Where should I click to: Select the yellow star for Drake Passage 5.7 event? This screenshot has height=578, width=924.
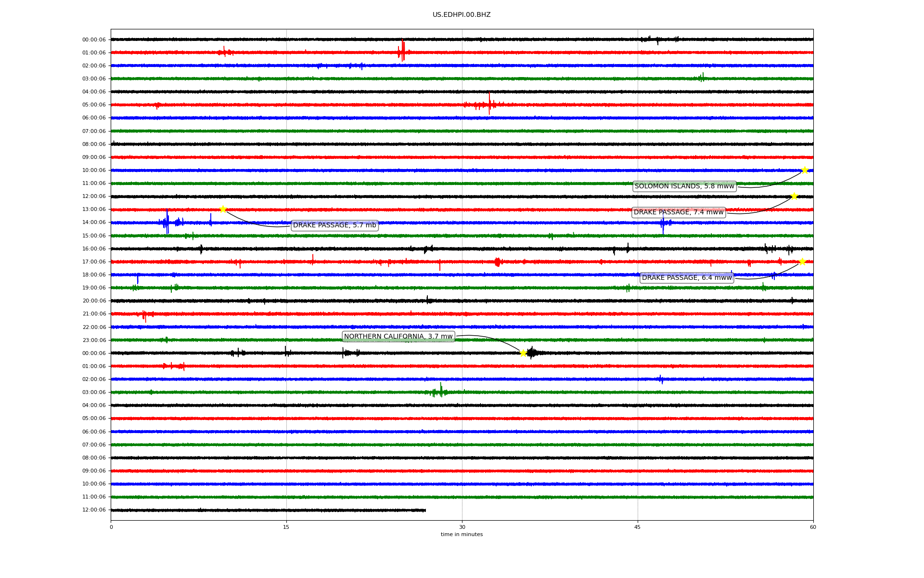(223, 209)
